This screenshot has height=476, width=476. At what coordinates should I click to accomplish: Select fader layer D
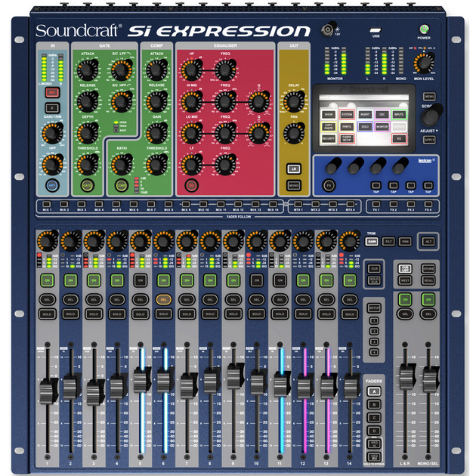(374, 431)
